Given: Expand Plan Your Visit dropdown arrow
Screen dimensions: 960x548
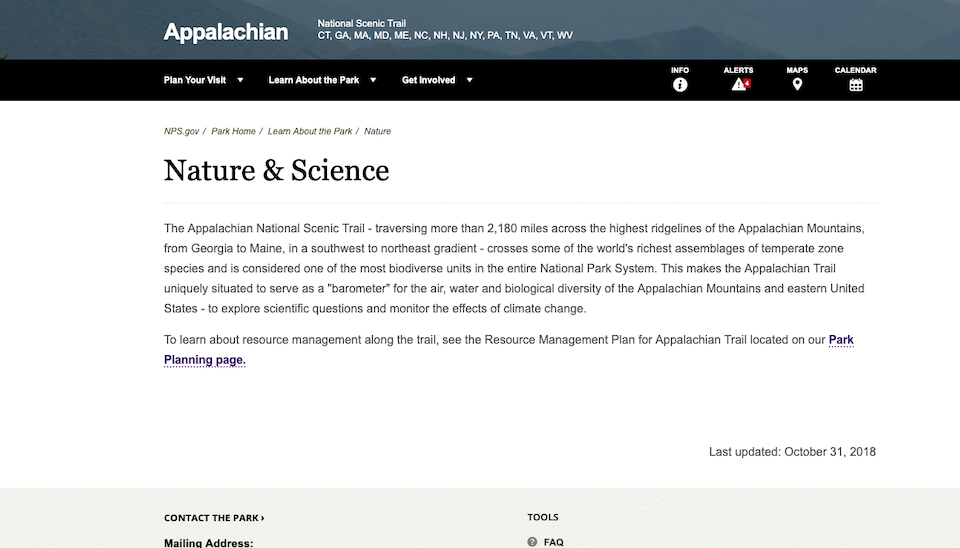Looking at the screenshot, I should (x=240, y=80).
